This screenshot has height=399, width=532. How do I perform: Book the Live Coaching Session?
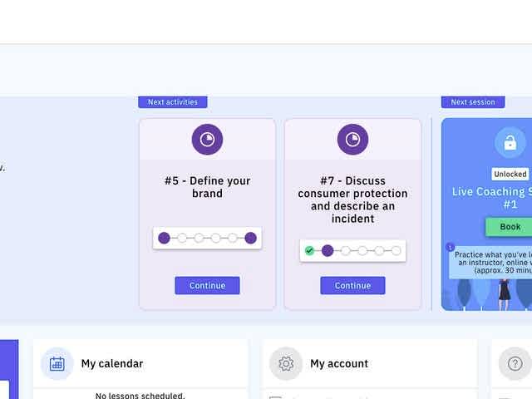(510, 227)
